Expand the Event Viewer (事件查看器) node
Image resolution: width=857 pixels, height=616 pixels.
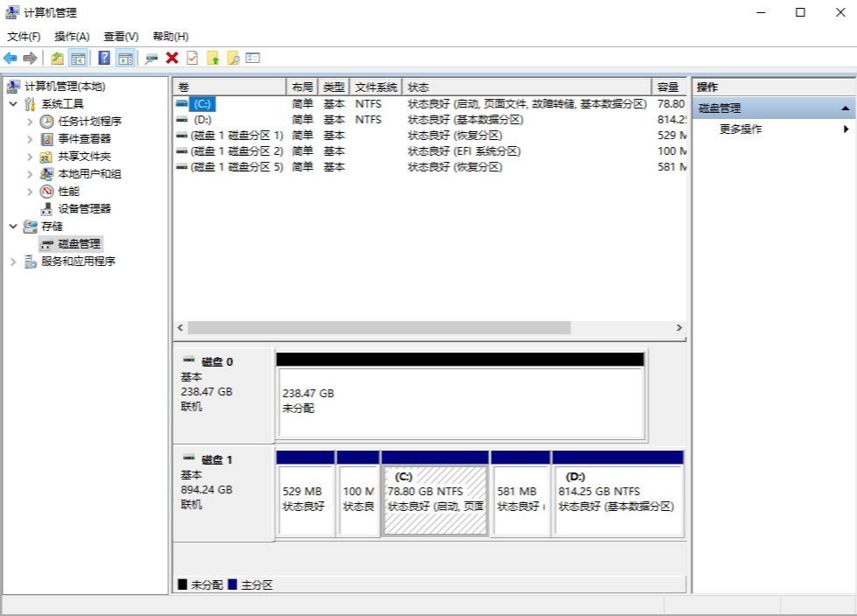(30, 139)
